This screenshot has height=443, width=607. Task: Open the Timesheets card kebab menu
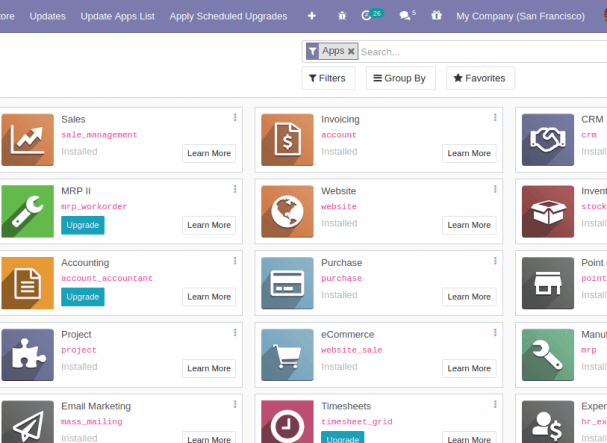[495, 404]
